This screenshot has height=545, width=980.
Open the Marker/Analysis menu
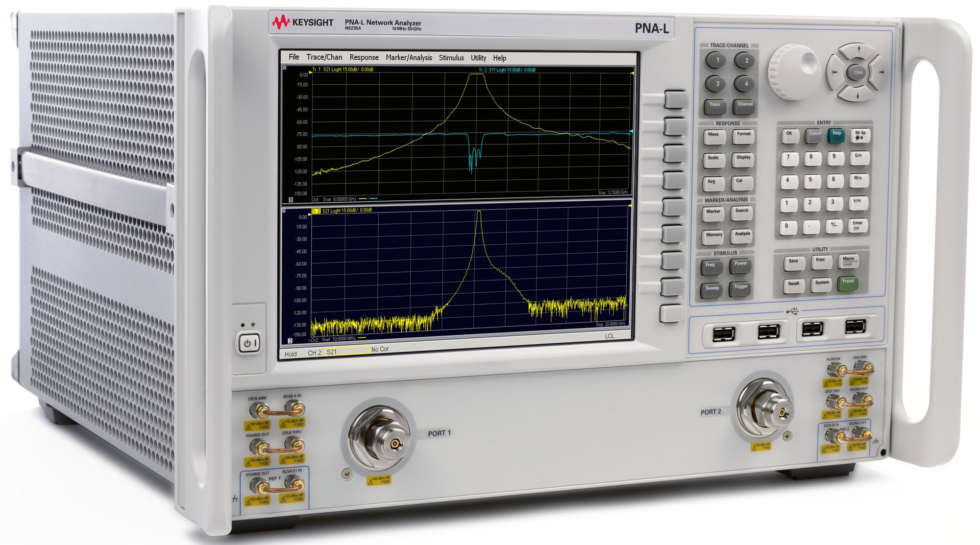(409, 58)
